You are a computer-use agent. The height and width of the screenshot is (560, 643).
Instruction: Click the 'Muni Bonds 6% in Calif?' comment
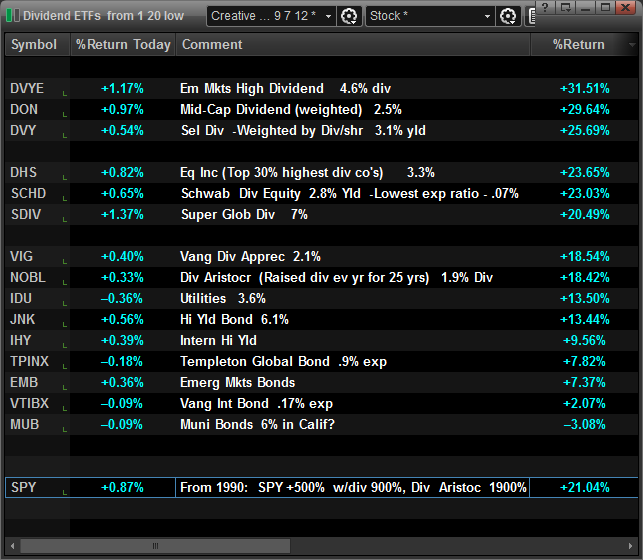[258, 424]
